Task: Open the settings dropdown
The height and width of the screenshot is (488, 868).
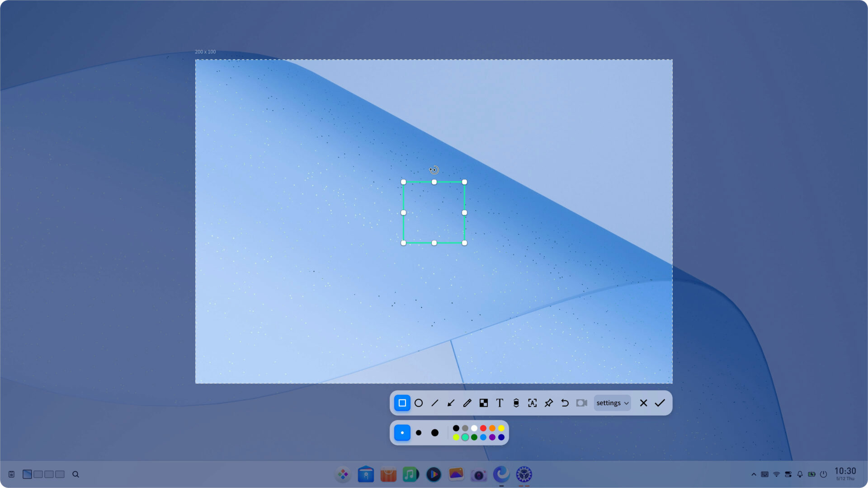Action: coord(612,403)
